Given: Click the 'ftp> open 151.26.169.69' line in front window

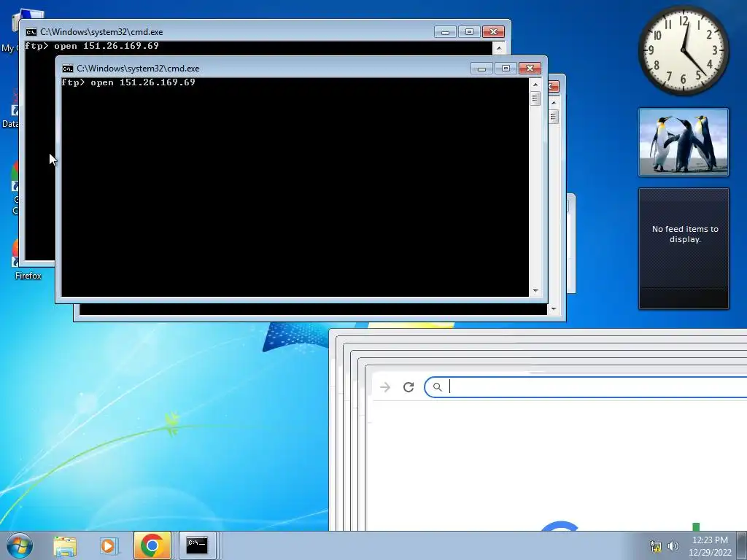Looking at the screenshot, I should 128,82.
